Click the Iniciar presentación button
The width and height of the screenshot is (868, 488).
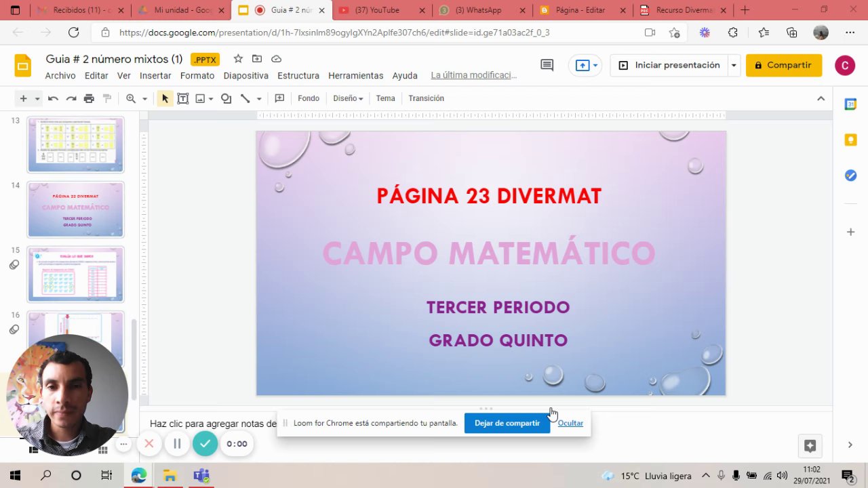669,65
